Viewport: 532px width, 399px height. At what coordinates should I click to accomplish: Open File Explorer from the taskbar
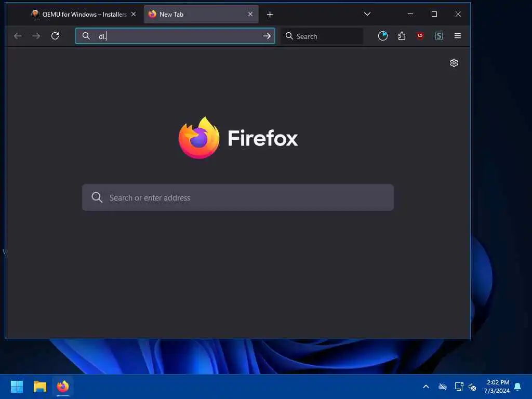pos(39,387)
